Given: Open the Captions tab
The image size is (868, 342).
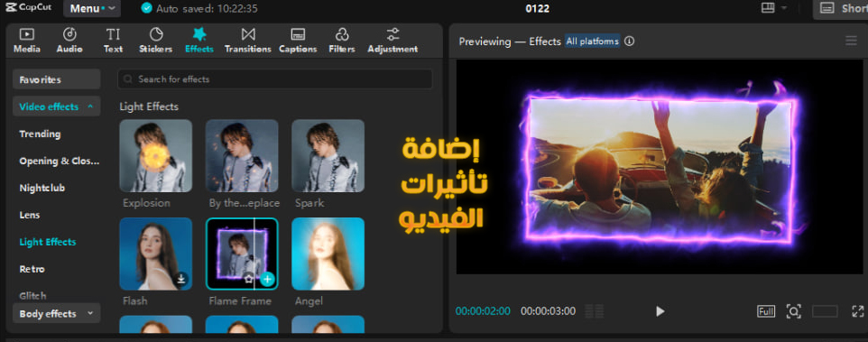Looking at the screenshot, I should click(x=298, y=41).
